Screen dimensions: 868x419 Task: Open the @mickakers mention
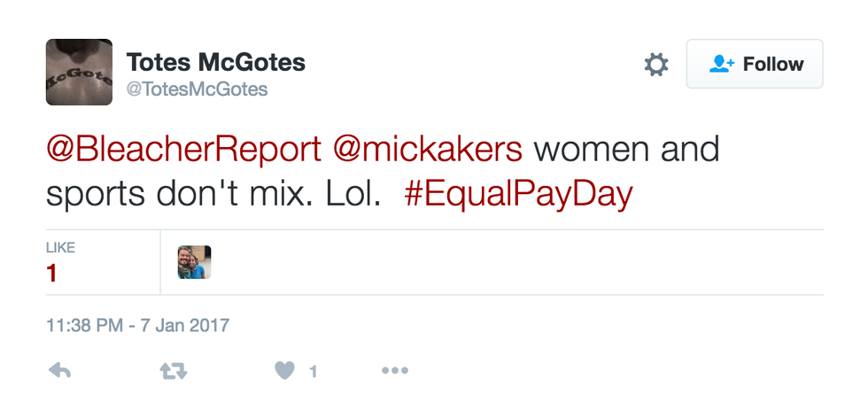tap(428, 150)
